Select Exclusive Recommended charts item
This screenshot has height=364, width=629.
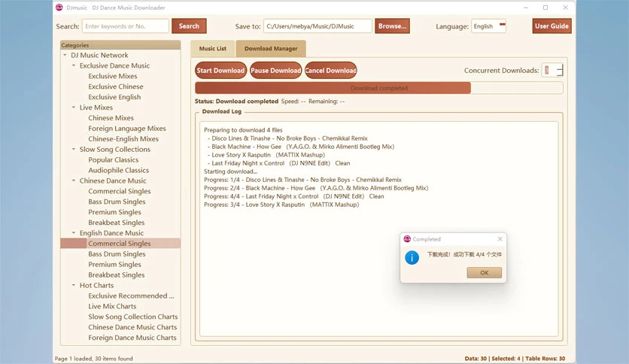[x=131, y=296]
